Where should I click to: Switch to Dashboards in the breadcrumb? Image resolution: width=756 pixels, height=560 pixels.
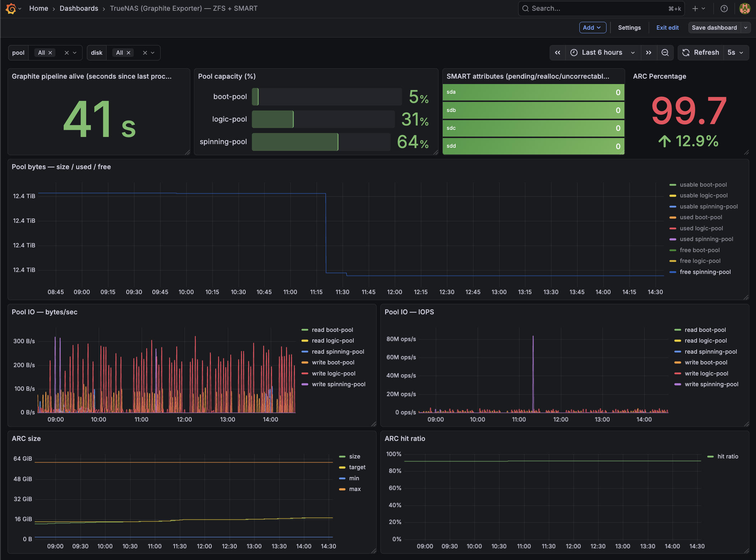[79, 8]
